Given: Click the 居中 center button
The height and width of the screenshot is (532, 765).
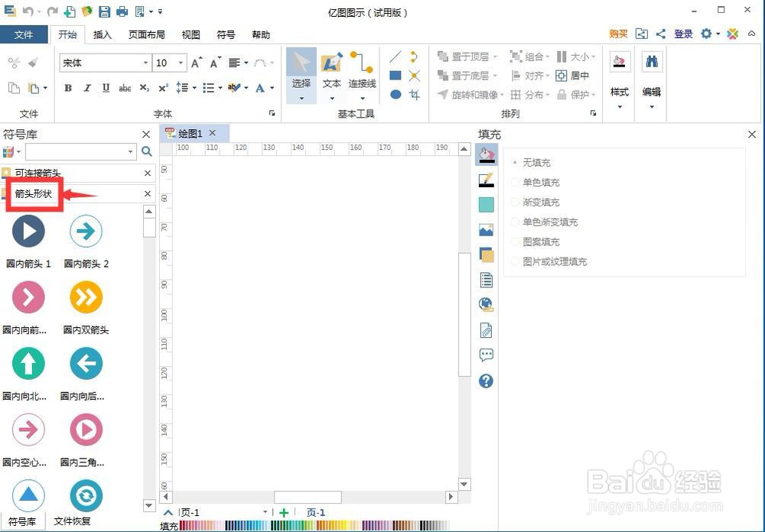Looking at the screenshot, I should pos(573,76).
